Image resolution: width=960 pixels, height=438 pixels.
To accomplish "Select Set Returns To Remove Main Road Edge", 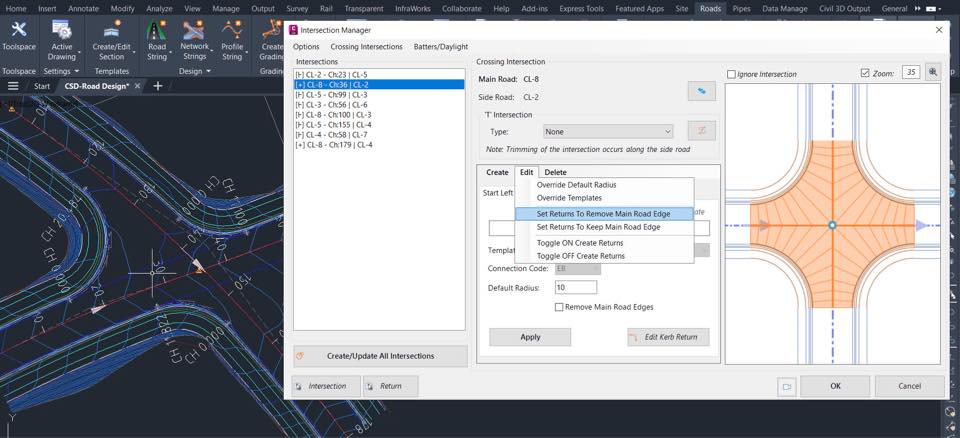I will click(604, 214).
